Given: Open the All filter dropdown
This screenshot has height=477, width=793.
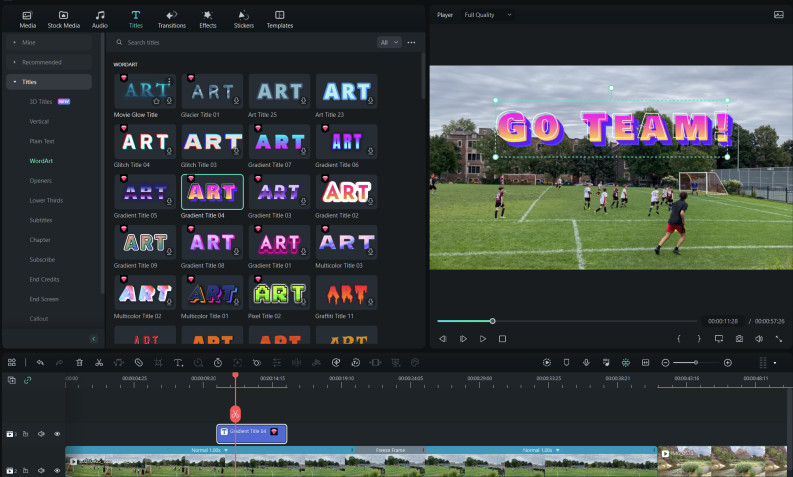Looking at the screenshot, I should [x=389, y=42].
